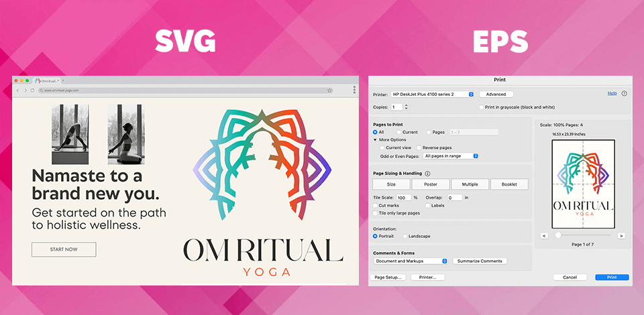The image size is (644, 315).
Task: Click the seated yoga pose photo
Action: coord(125,134)
